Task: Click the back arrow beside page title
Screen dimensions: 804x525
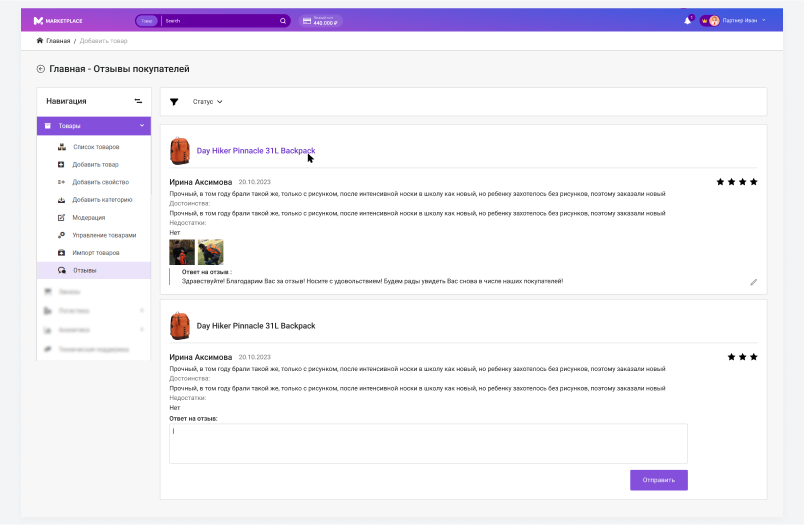Action: 41,69
